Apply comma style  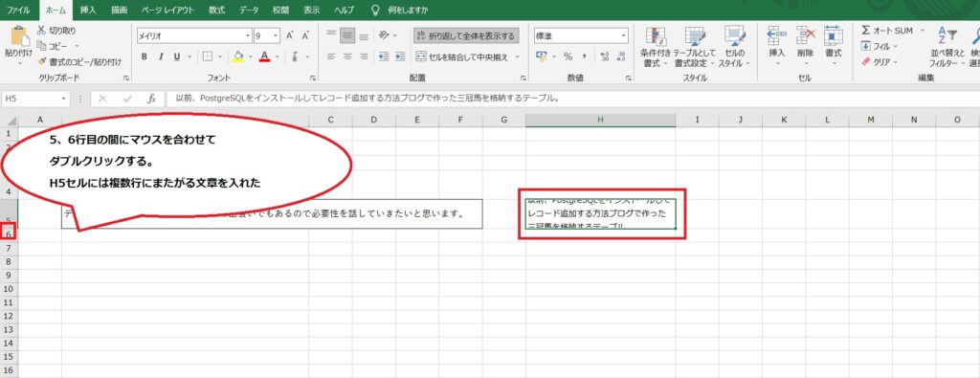coord(584,56)
